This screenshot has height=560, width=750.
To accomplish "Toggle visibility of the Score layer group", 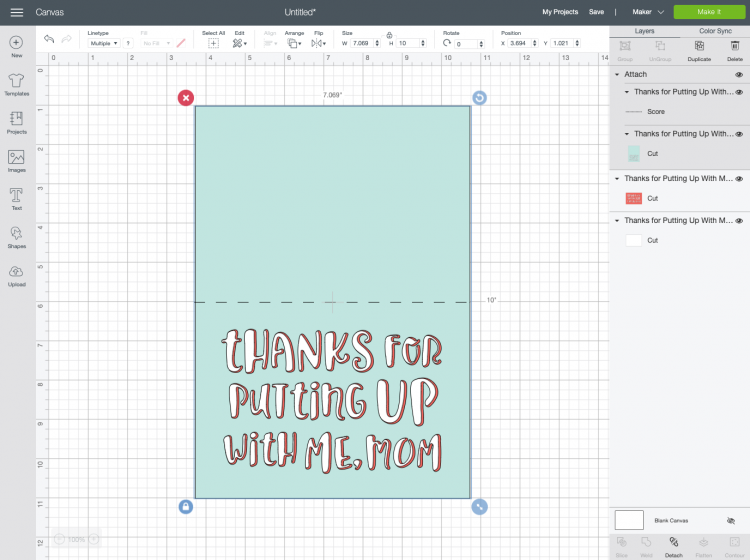I will pos(739,92).
